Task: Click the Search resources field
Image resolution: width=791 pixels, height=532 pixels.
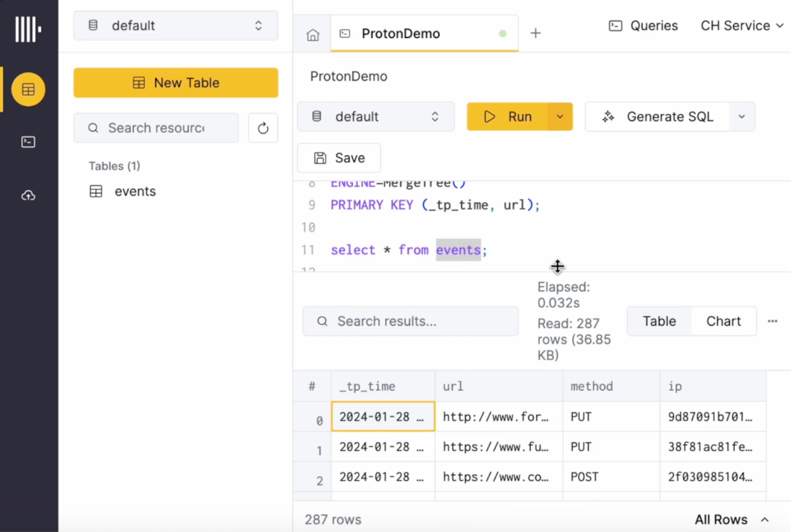Action: [156, 128]
